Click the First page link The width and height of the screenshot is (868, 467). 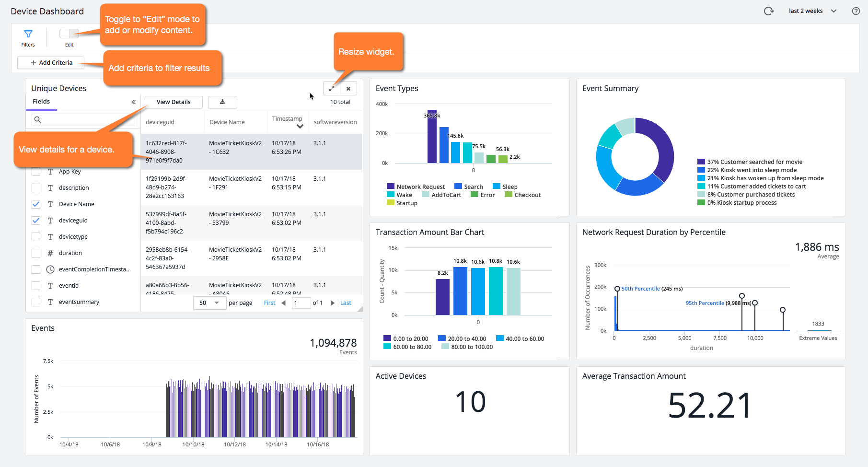click(x=270, y=303)
